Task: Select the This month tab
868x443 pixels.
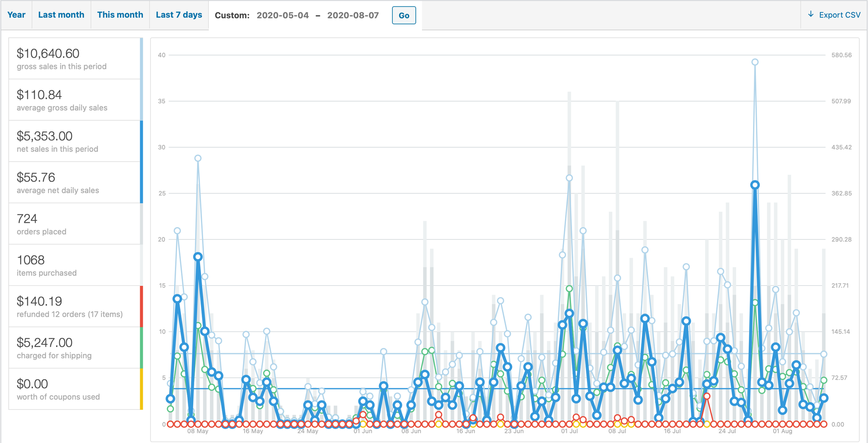Action: tap(120, 15)
